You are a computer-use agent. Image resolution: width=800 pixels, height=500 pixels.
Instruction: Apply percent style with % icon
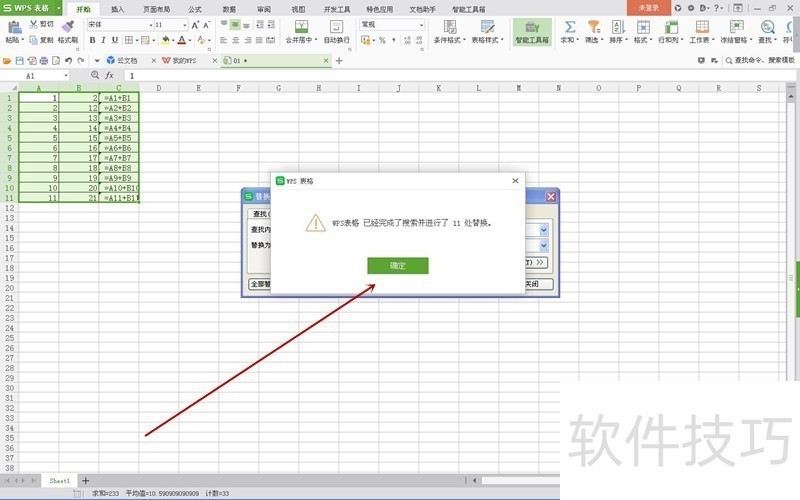point(383,40)
